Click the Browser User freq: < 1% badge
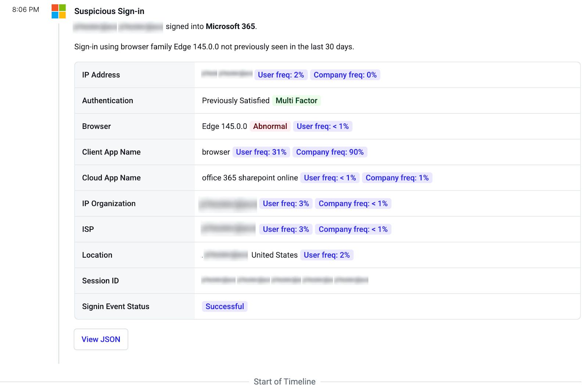Image resolution: width=588 pixels, height=392 pixels. coord(323,126)
